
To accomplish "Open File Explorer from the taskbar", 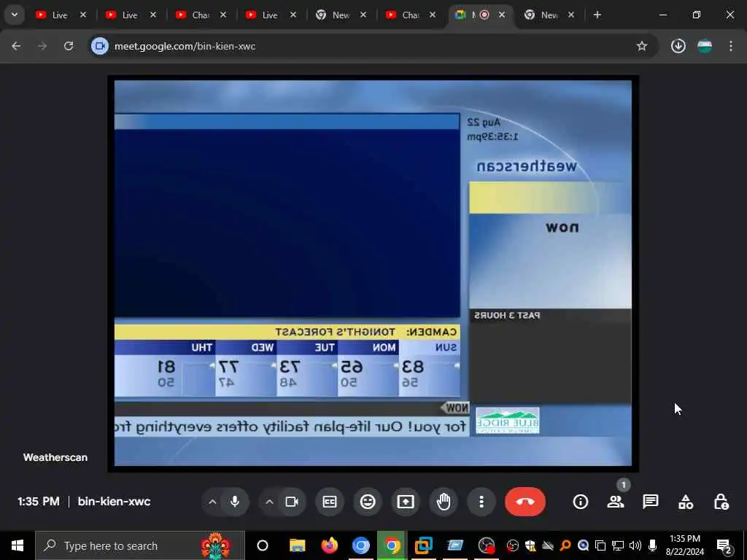I will [x=298, y=545].
